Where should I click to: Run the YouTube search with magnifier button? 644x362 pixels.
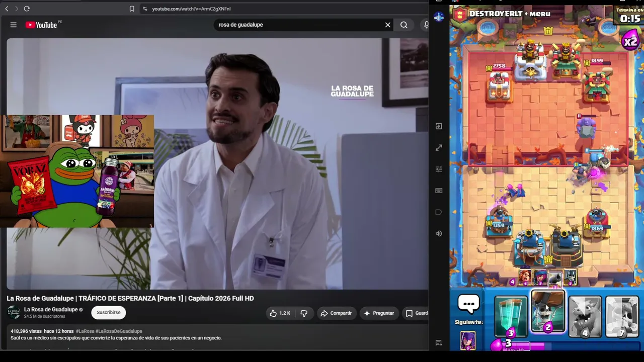[x=404, y=25]
